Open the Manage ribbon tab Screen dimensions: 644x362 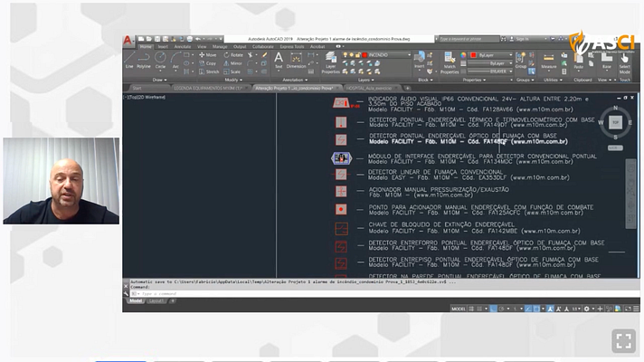[220, 47]
